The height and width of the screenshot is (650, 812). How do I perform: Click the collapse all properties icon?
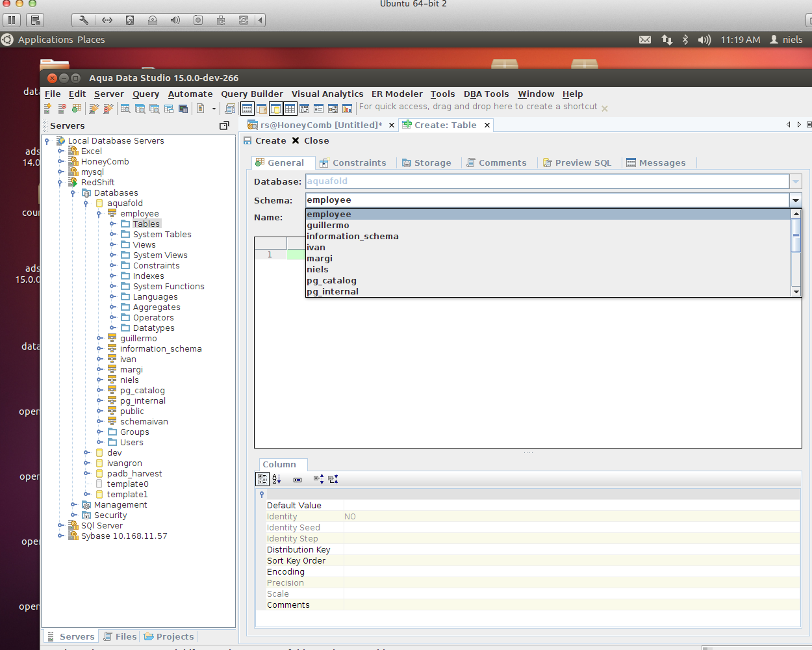pos(333,479)
